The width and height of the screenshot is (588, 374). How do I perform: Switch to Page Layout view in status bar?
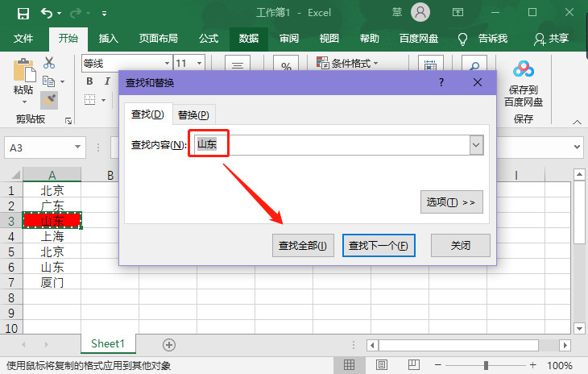(x=383, y=365)
